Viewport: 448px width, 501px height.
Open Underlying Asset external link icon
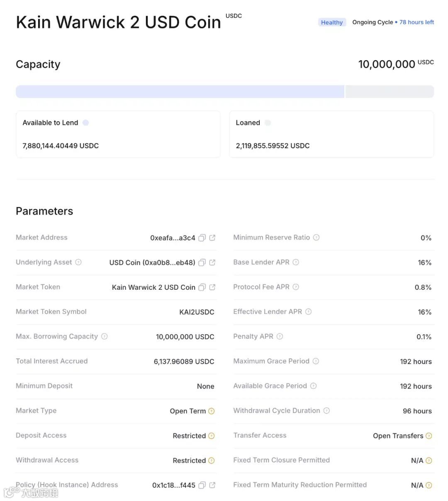point(212,262)
